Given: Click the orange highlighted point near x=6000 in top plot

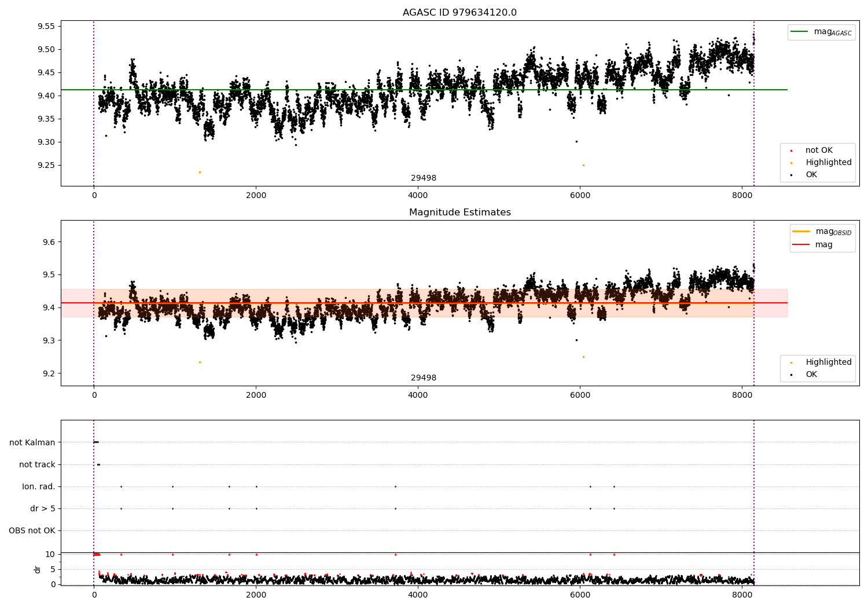Looking at the screenshot, I should [x=583, y=165].
